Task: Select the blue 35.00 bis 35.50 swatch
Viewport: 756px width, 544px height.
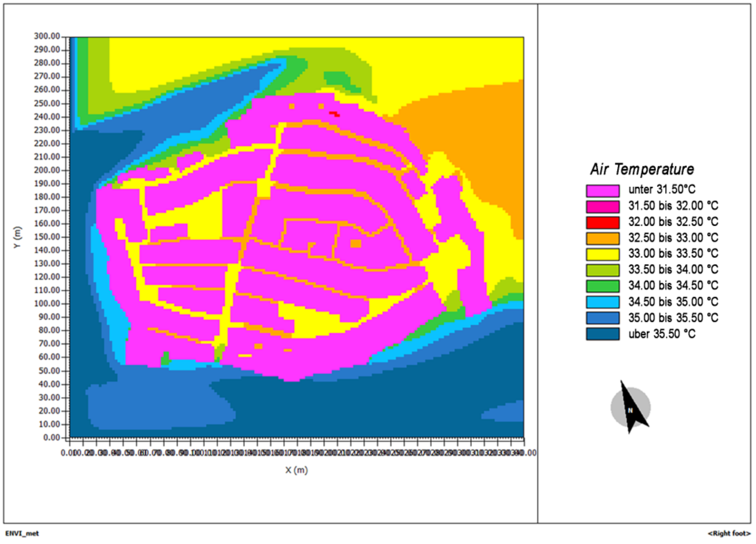Action: (x=603, y=318)
